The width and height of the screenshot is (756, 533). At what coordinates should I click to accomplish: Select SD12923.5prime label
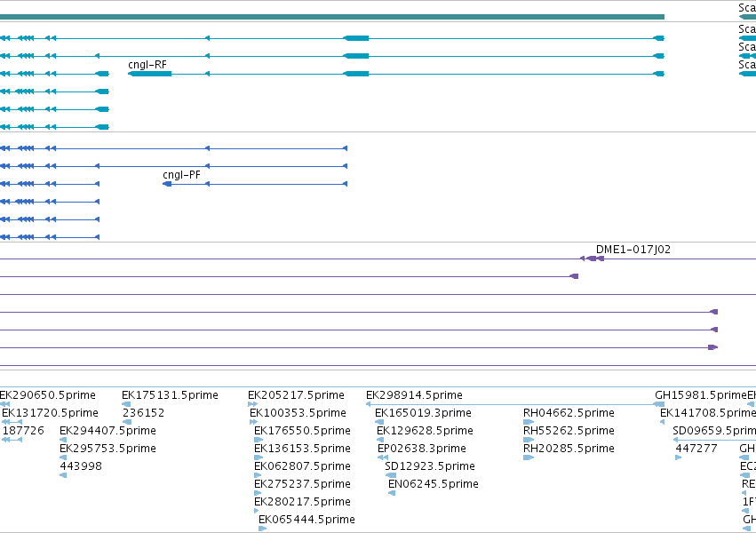(430, 466)
